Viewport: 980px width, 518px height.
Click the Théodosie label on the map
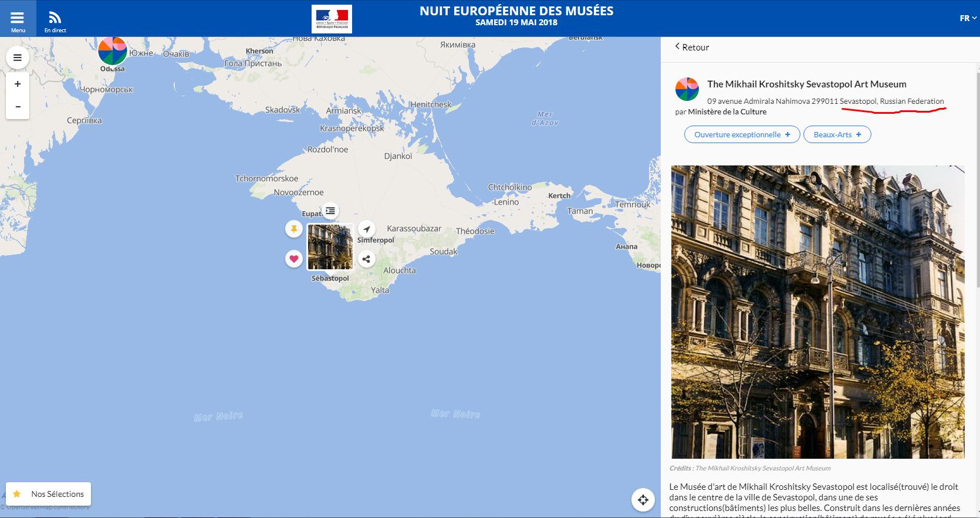click(475, 231)
